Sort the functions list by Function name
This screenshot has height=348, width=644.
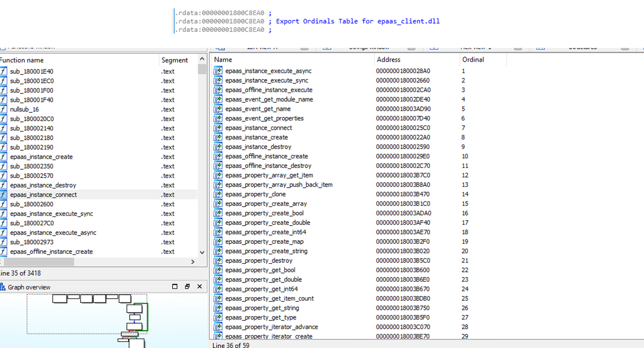pos(22,60)
